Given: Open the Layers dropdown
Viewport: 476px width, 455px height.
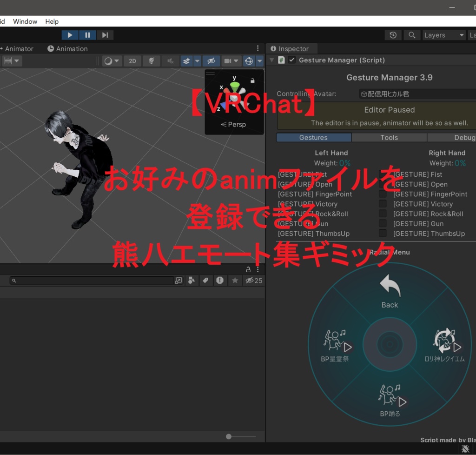Looking at the screenshot, I should (x=444, y=35).
